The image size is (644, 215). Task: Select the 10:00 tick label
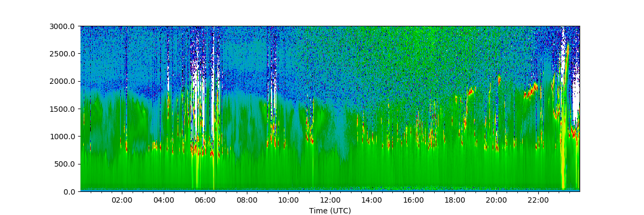pyautogui.click(x=288, y=200)
